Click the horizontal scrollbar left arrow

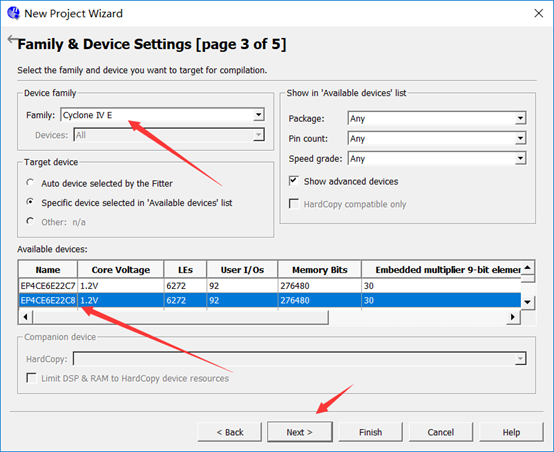tap(25, 317)
